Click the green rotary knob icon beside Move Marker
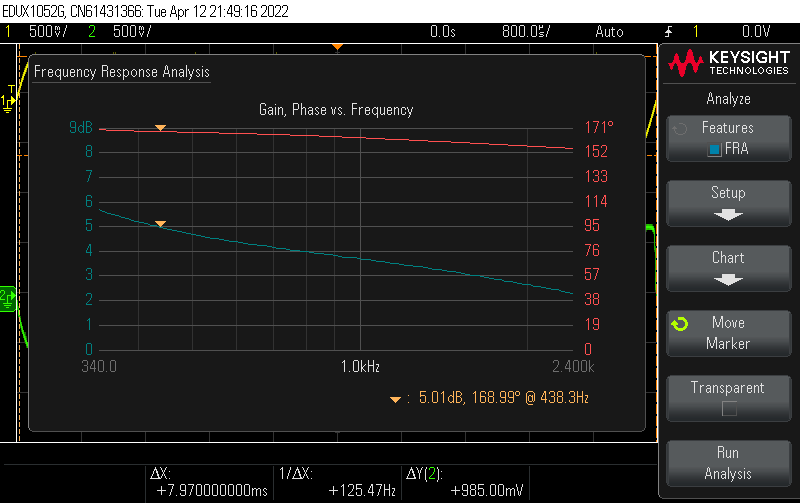 [680, 324]
